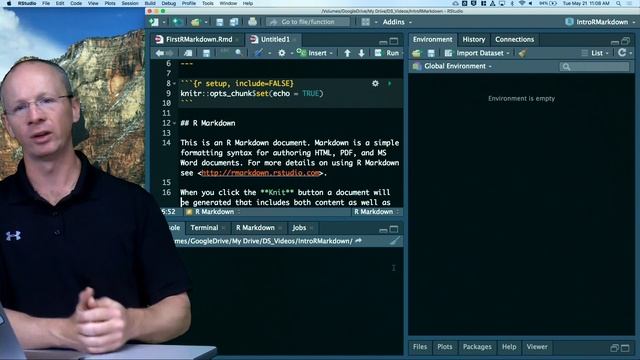Open the IntroRMarkdown project menu
The width and height of the screenshot is (640, 360).
[600, 22]
